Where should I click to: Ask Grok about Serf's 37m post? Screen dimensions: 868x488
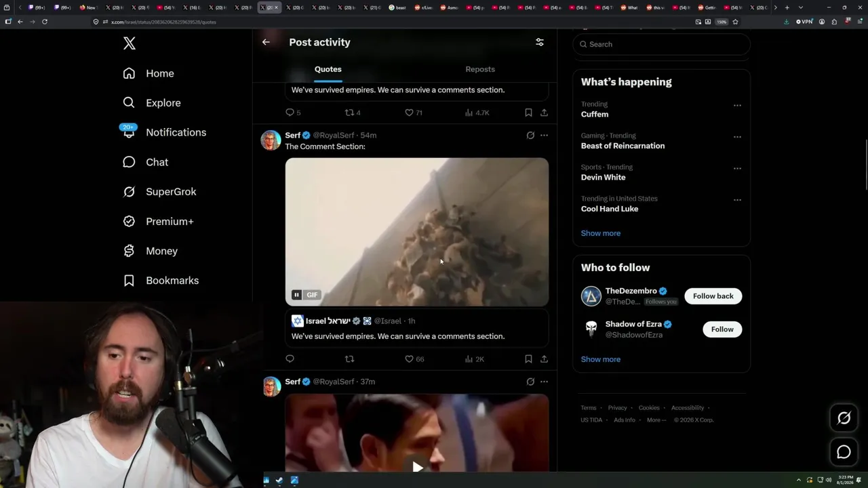(530, 382)
